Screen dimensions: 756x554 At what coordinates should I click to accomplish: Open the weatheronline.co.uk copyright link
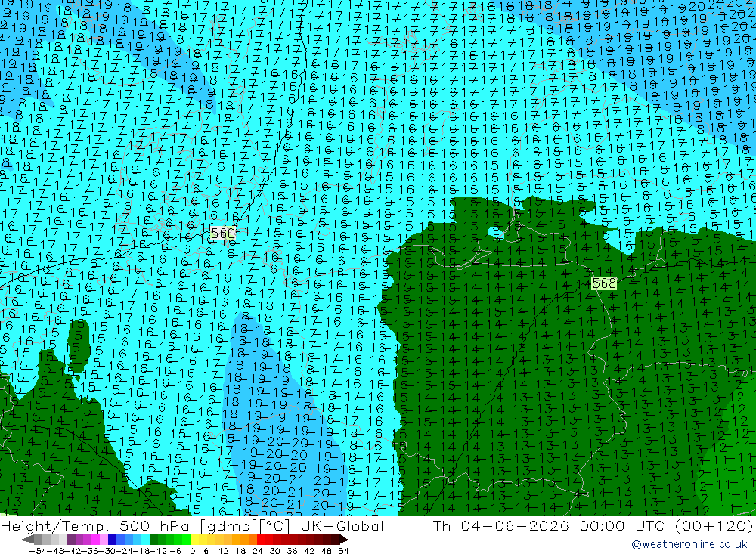(689, 544)
